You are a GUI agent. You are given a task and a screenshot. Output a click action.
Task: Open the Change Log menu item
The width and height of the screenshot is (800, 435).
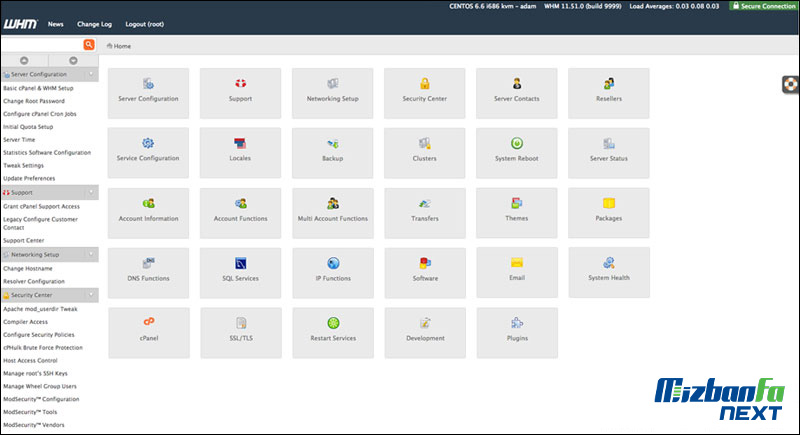94,23
